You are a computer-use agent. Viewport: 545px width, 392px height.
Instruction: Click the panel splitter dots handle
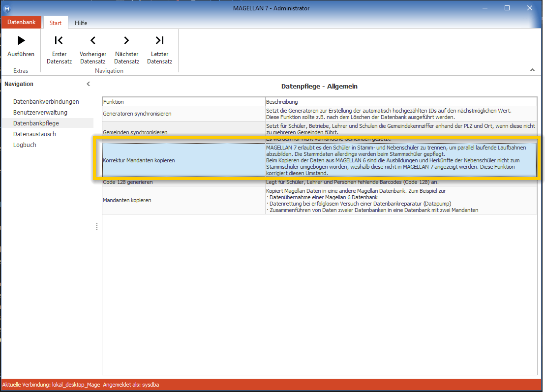(x=97, y=227)
